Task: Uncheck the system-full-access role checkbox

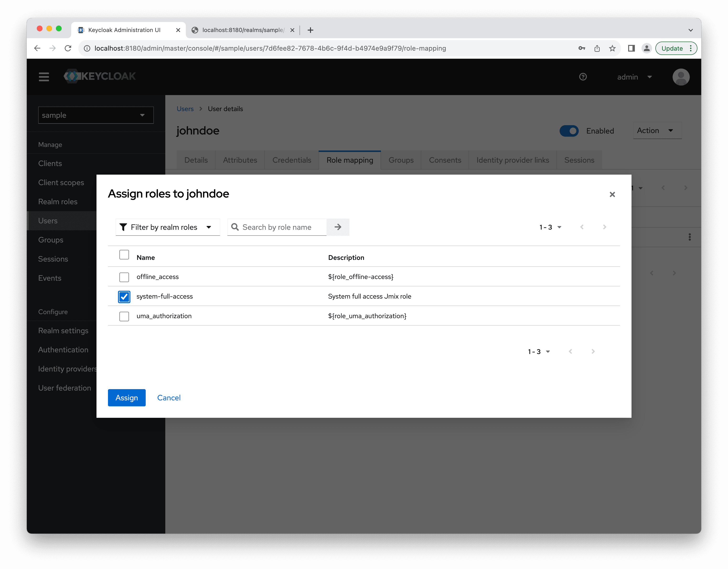Action: pos(124,297)
